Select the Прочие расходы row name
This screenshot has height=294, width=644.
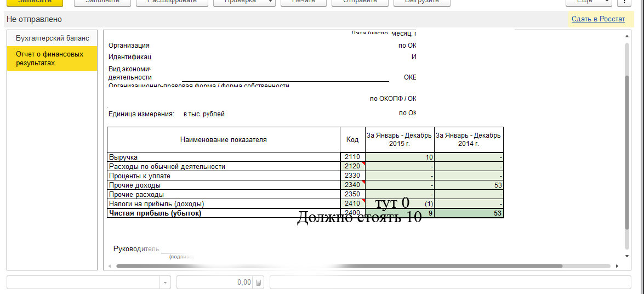[x=224, y=195]
